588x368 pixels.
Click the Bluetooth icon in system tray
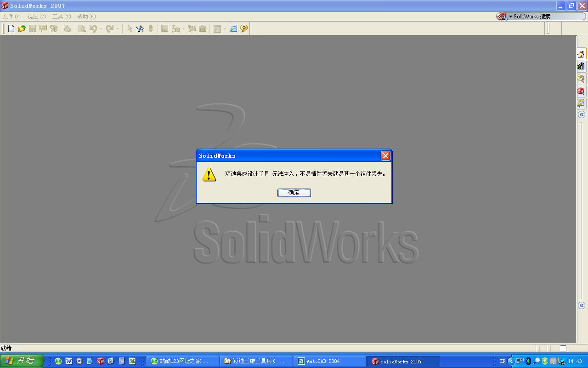pyautogui.click(x=529, y=361)
